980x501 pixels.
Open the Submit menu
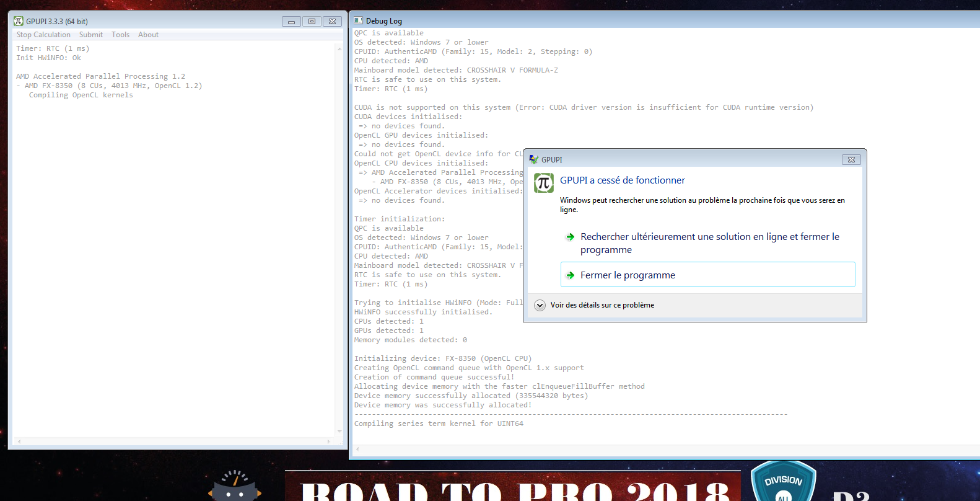tap(91, 35)
